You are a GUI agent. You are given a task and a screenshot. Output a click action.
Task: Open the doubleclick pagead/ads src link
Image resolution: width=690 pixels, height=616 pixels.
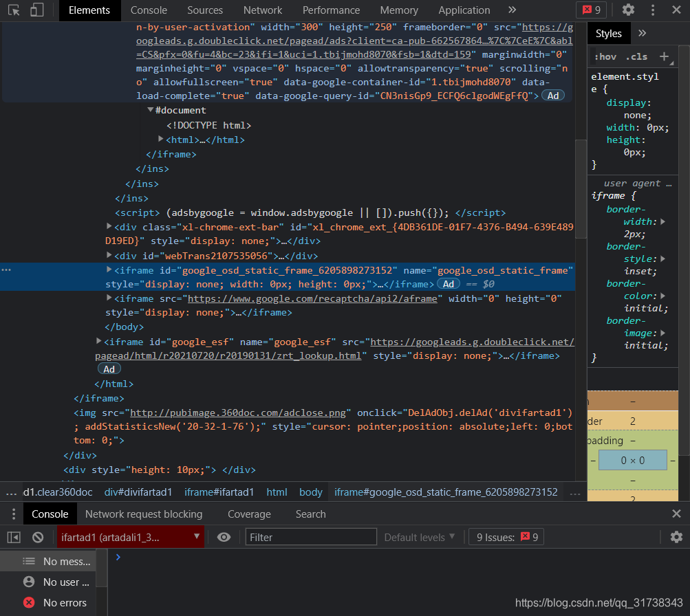point(355,41)
